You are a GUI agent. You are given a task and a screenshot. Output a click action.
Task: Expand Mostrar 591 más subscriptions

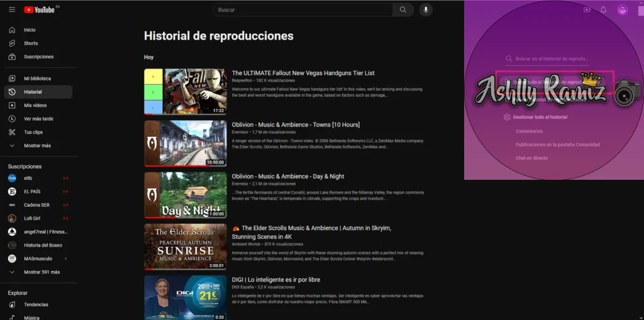click(x=42, y=272)
